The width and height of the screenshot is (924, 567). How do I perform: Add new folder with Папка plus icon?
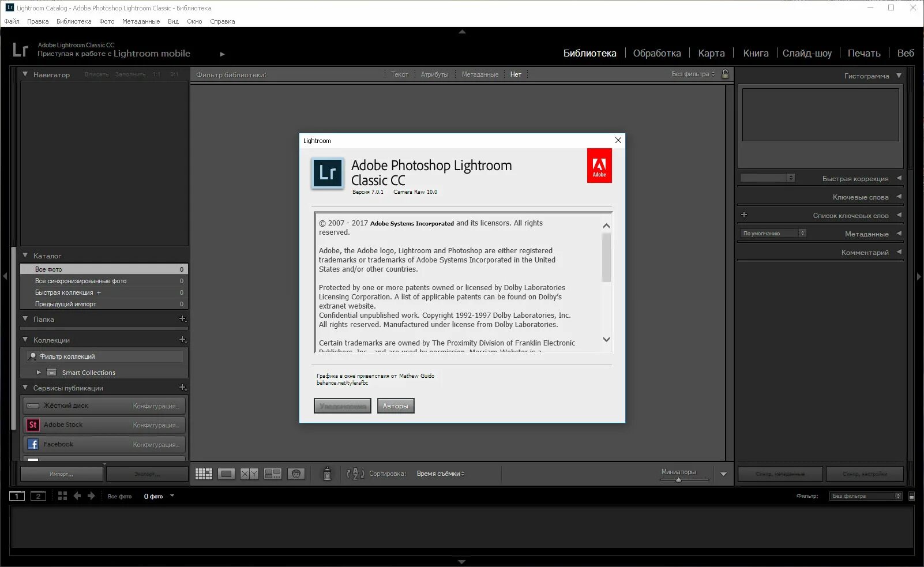(x=182, y=318)
